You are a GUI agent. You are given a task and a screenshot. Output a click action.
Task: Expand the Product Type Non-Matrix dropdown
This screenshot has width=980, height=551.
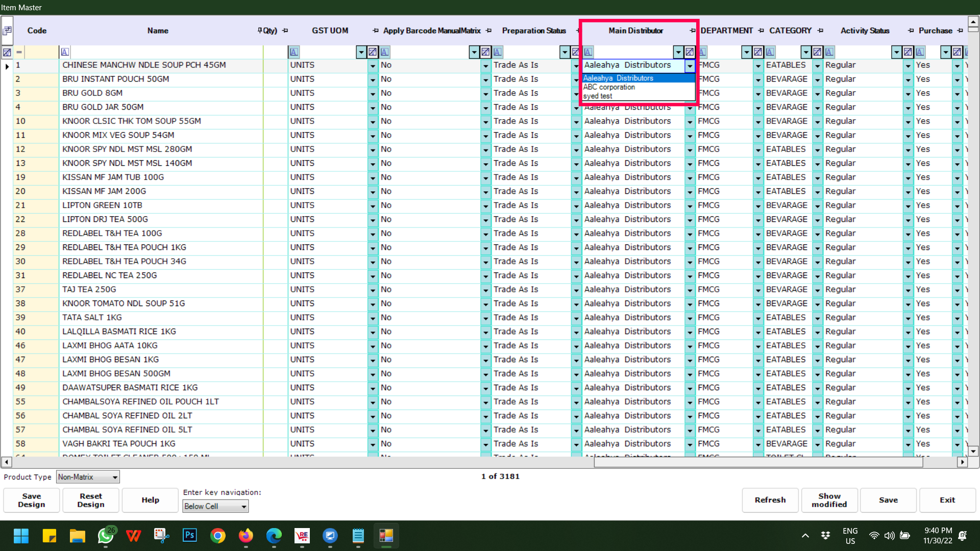click(115, 477)
